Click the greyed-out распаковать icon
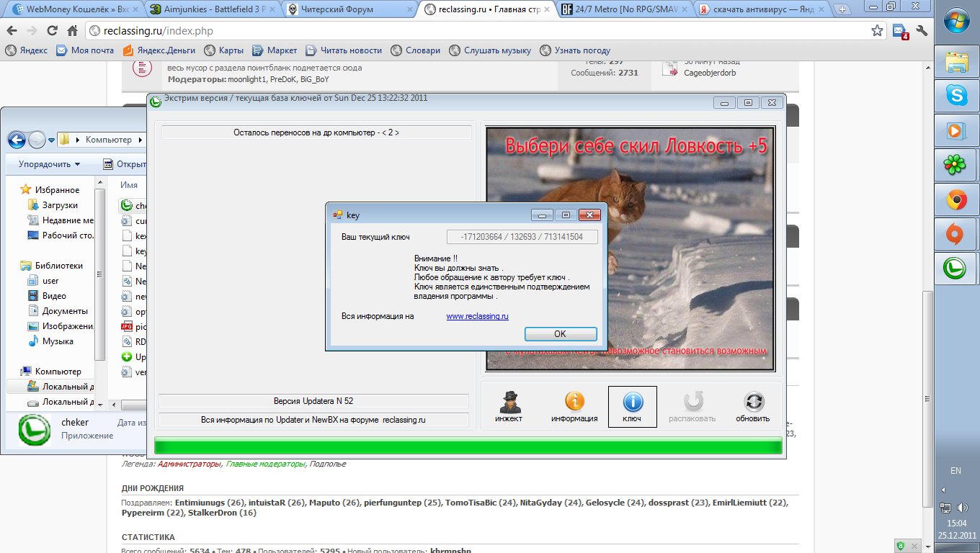The image size is (980, 553). (692, 407)
